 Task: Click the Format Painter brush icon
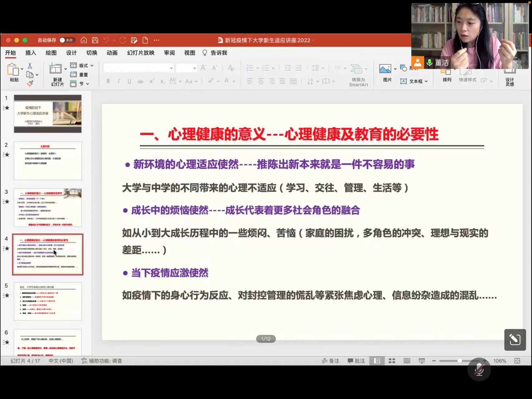30,83
